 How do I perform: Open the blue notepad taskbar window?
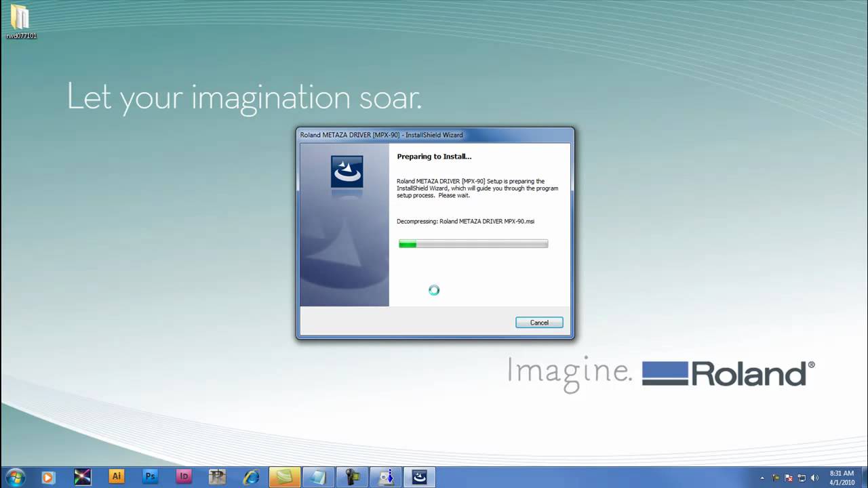pyautogui.click(x=318, y=477)
